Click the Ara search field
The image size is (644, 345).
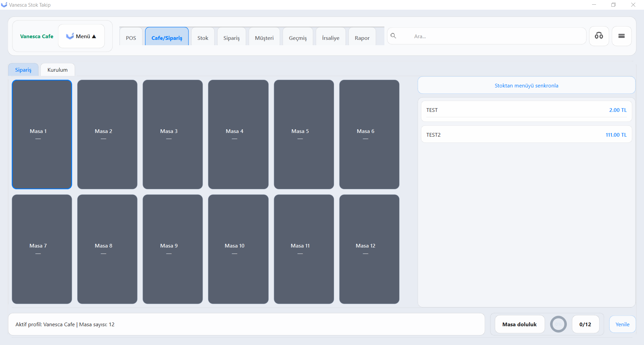coord(486,36)
